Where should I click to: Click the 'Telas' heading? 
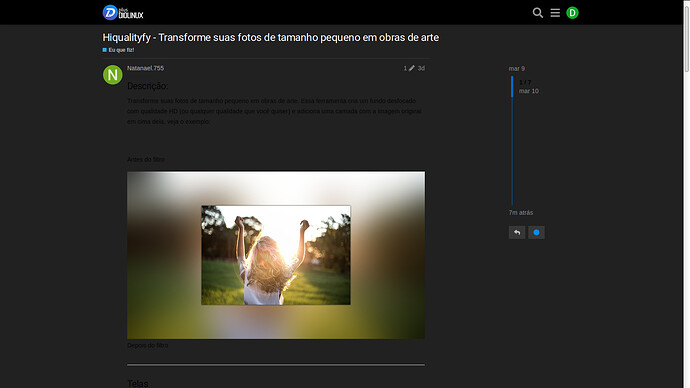pyautogui.click(x=138, y=384)
